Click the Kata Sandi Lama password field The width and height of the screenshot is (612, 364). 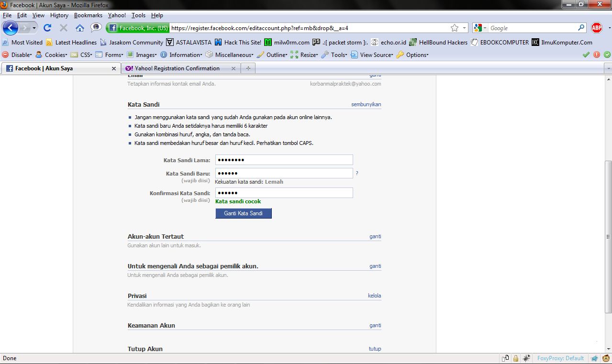click(284, 160)
